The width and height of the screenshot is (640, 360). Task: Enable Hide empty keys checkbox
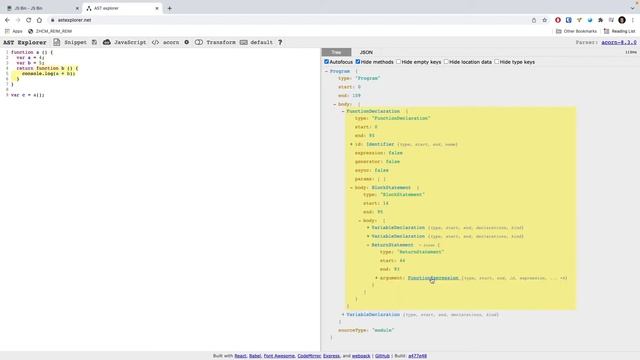point(398,62)
